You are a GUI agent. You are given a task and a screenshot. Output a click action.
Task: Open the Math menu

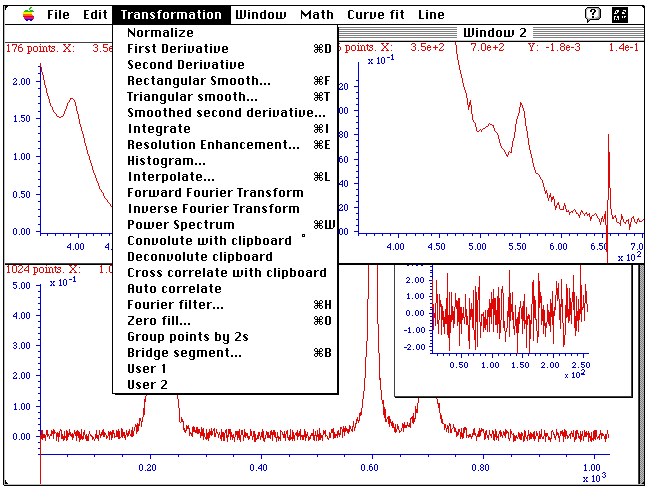click(317, 15)
